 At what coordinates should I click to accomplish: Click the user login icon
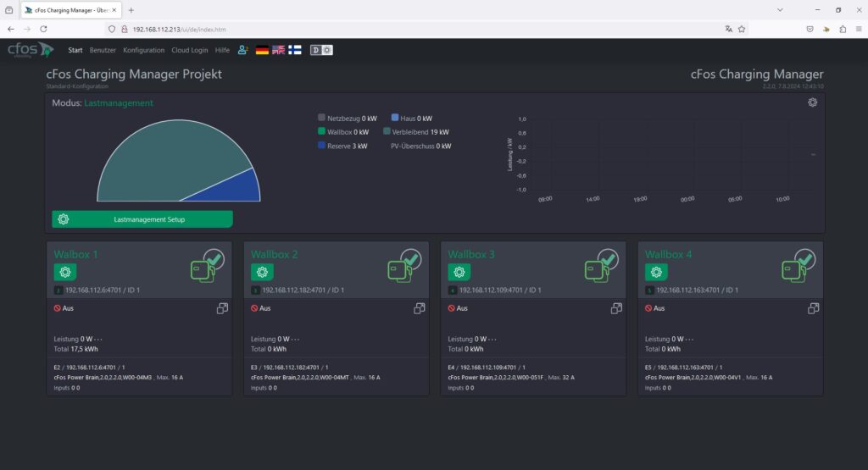point(242,50)
